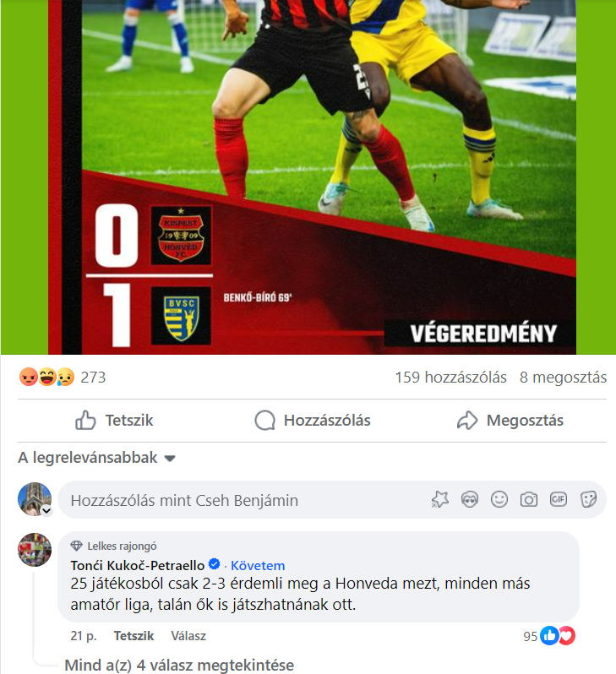Image resolution: width=616 pixels, height=674 pixels.
Task: Open the 159 hozzászólás comments count
Action: [x=451, y=377]
